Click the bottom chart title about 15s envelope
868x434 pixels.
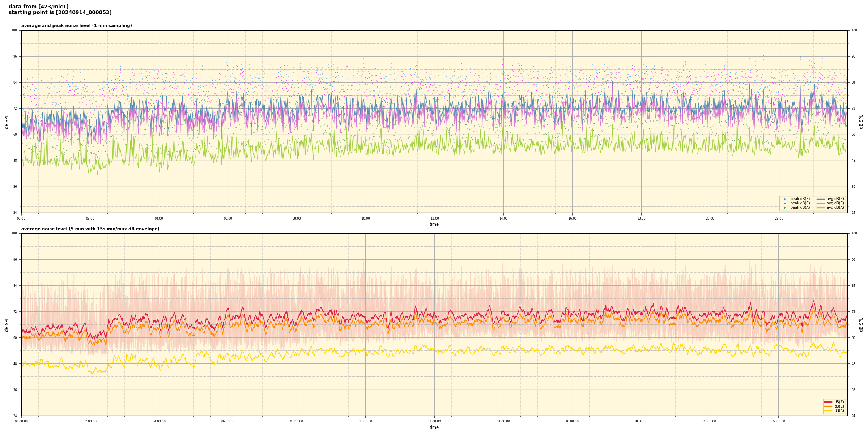pyautogui.click(x=90, y=229)
